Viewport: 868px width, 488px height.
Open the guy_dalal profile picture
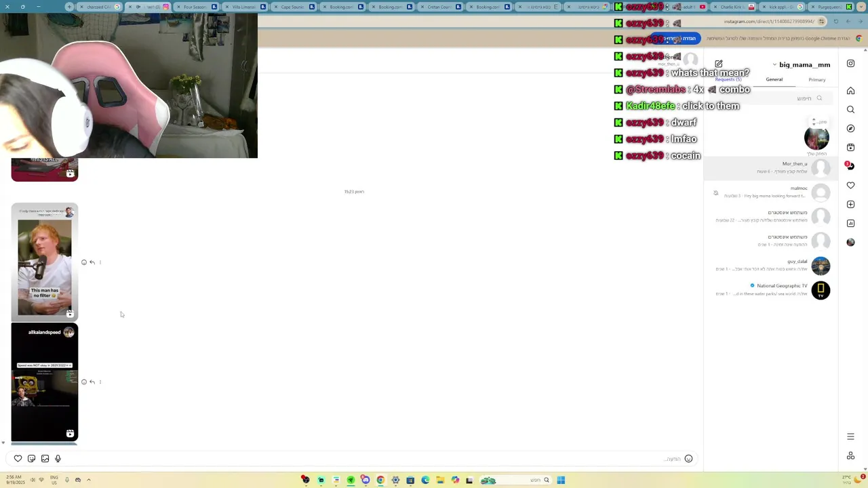[821, 266]
